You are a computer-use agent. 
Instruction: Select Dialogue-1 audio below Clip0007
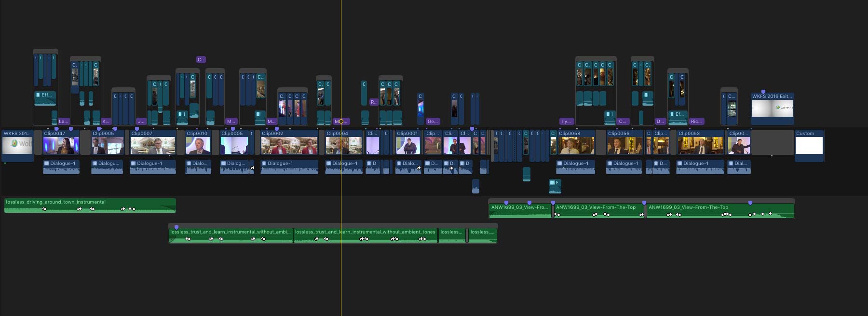click(153, 167)
